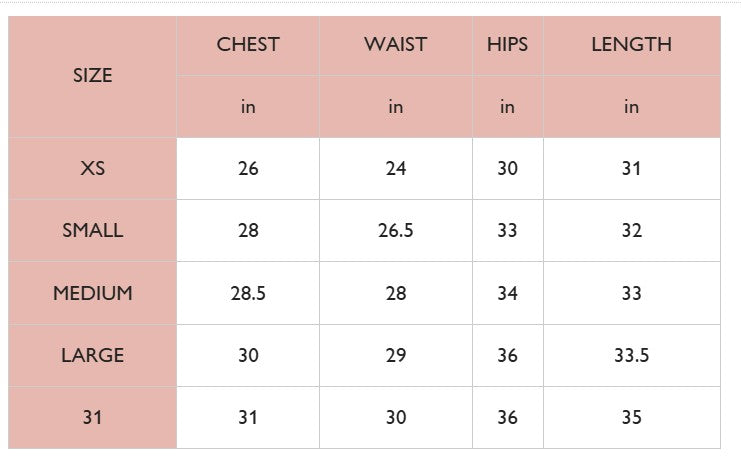The width and height of the screenshot is (741, 469).
Task: Click the LENGTH column header
Action: tap(631, 44)
